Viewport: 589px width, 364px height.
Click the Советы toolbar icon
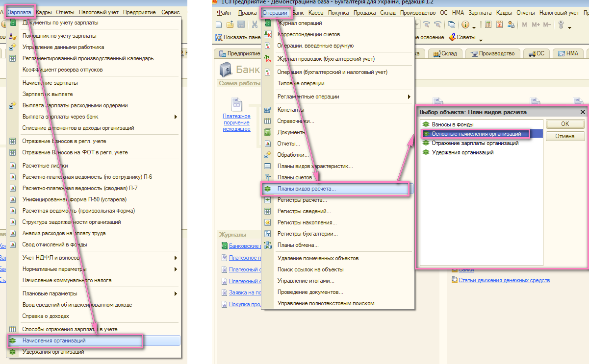452,37
